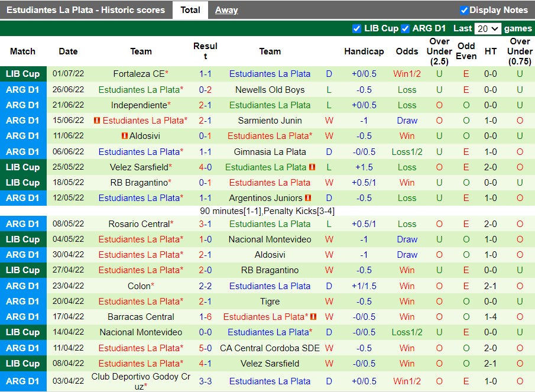This screenshot has height=392, width=535.
Task: Switch to the Total tab
Action: [190, 10]
